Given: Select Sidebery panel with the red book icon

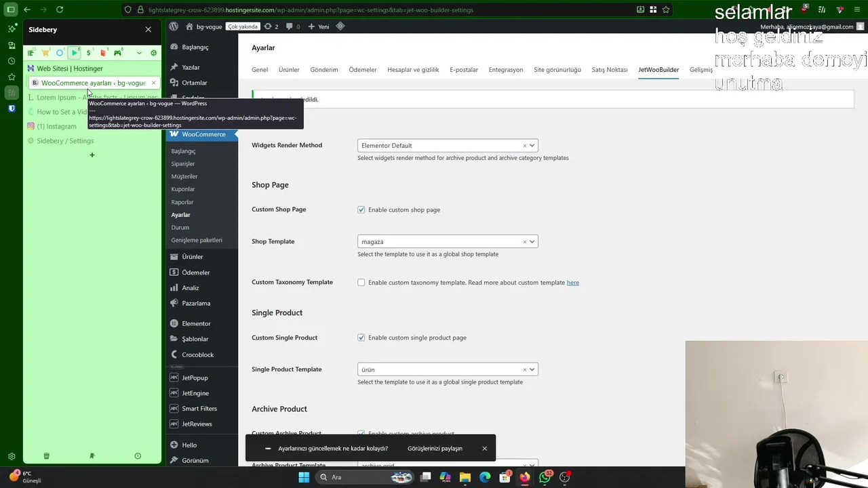Looking at the screenshot, I should 103,53.
